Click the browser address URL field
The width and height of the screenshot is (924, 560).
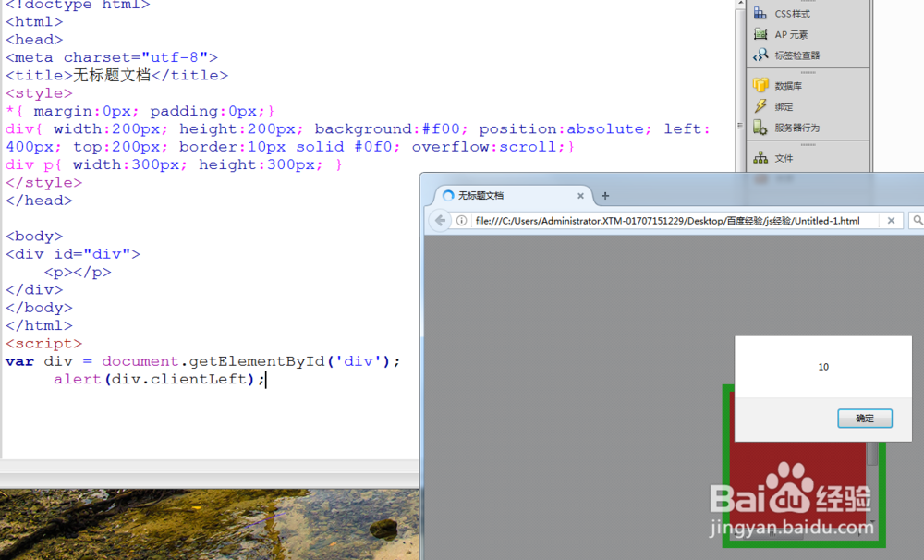click(x=667, y=221)
